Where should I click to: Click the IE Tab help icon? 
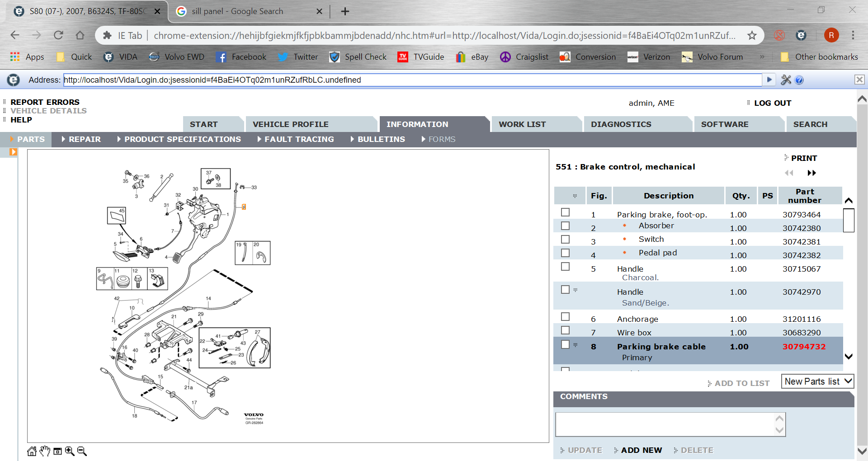pyautogui.click(x=799, y=80)
